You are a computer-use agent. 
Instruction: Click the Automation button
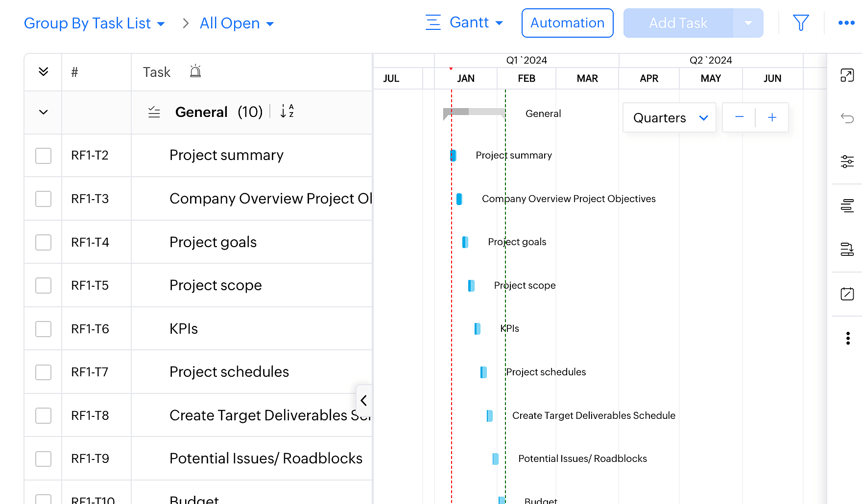point(567,23)
